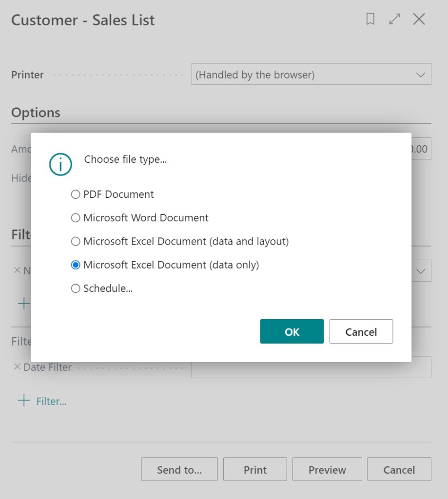Open the Printer dropdown
Viewport: 448px width, 499px height.
pyautogui.click(x=420, y=75)
